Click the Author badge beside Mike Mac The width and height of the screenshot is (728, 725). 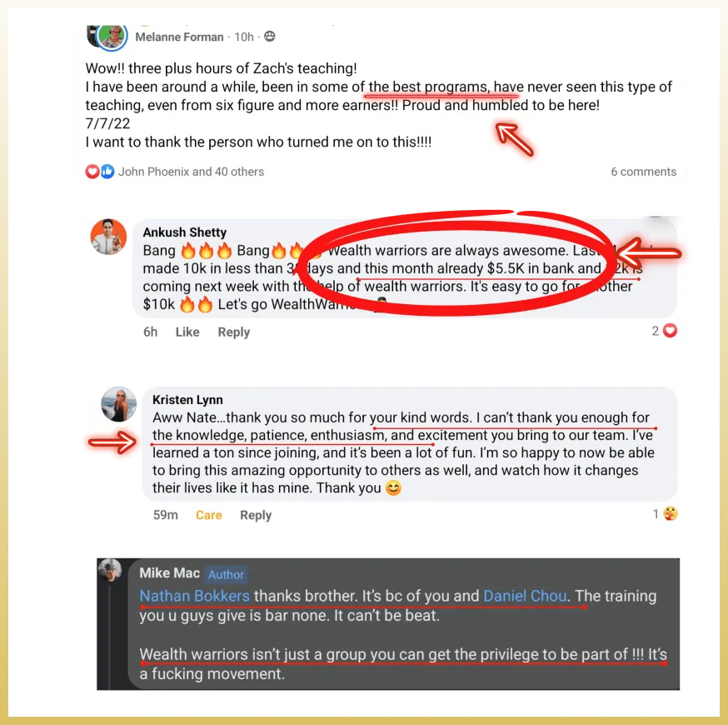tap(226, 574)
